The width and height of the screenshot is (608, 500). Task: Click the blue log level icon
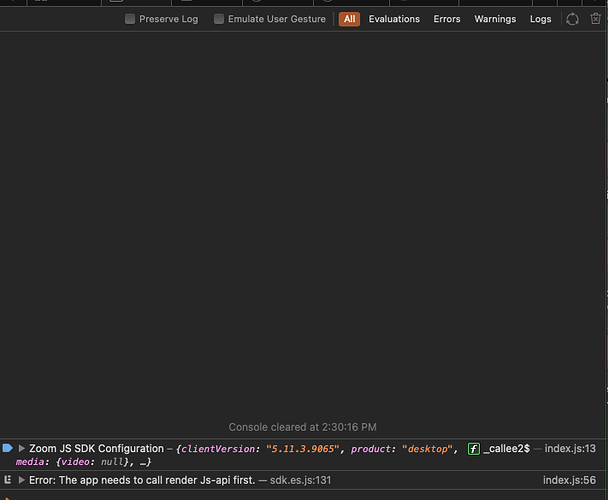[x=8, y=448]
